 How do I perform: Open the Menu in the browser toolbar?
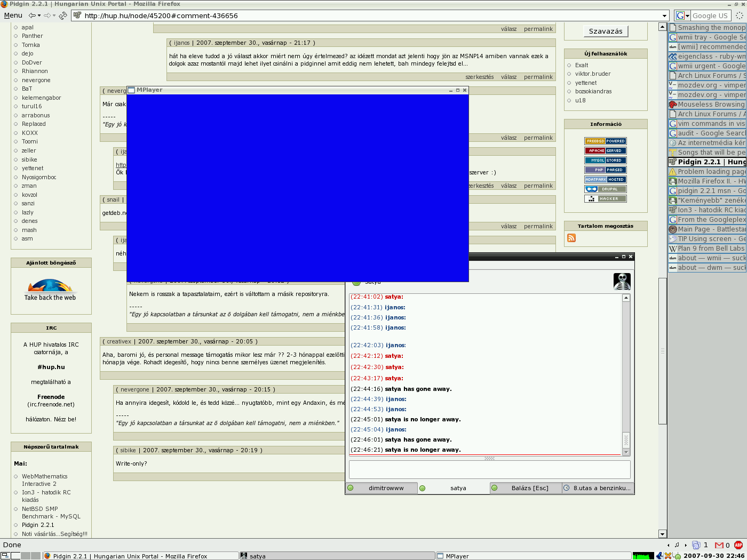click(x=13, y=15)
